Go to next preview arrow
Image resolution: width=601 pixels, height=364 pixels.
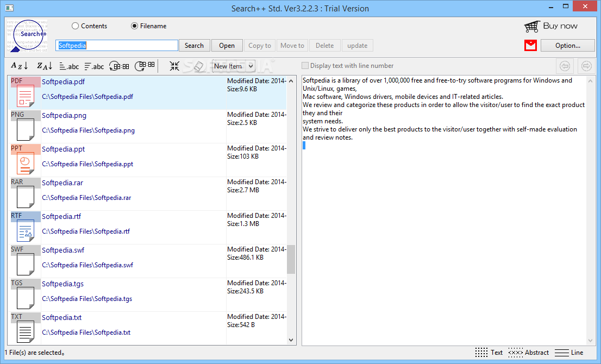coord(586,66)
